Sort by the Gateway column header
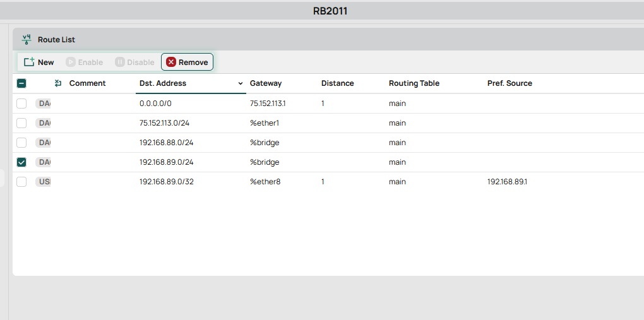 [x=266, y=83]
